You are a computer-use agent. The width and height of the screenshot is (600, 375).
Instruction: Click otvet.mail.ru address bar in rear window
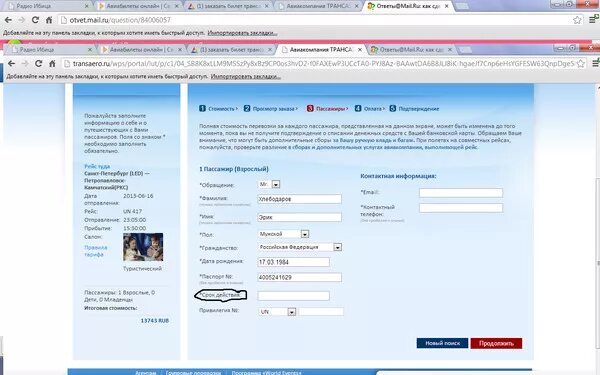(321, 20)
